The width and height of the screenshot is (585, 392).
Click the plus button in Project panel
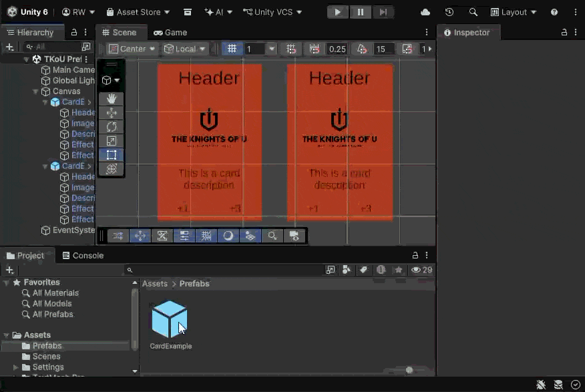pyautogui.click(x=10, y=270)
